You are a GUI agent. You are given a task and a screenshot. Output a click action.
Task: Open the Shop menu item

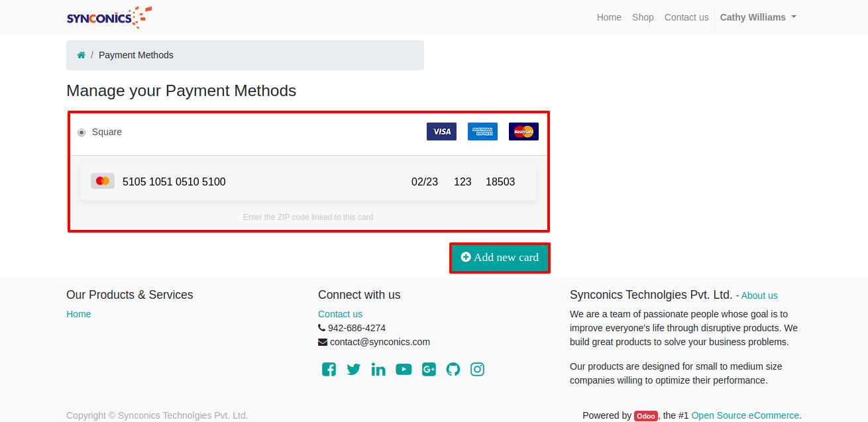coord(643,17)
